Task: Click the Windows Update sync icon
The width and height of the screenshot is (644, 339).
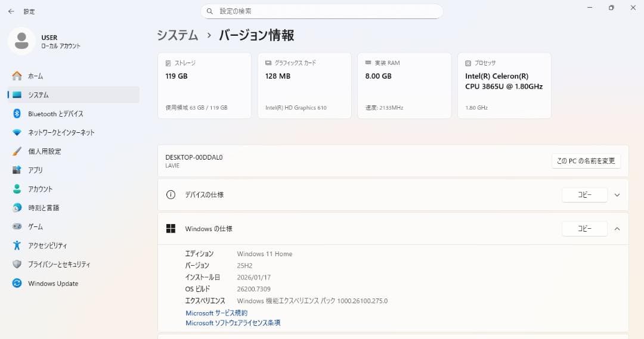Action: tap(17, 283)
